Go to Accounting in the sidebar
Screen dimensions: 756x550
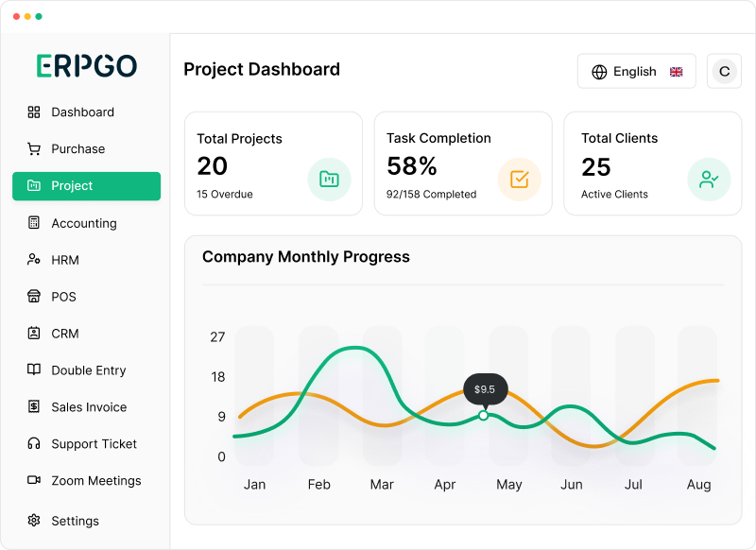86,223
